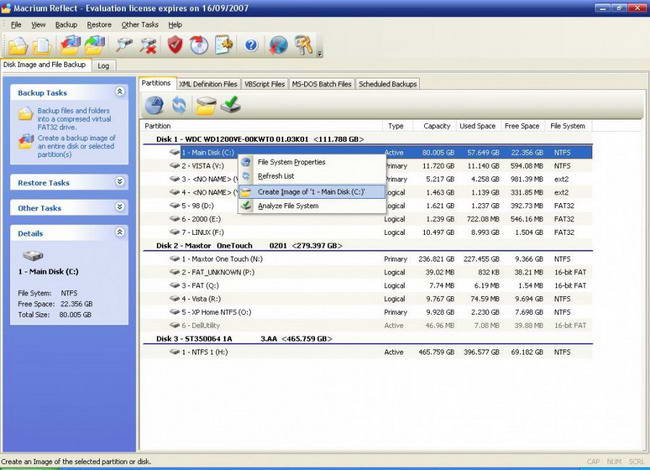This screenshot has width=650, height=470.
Task: Click the keys license icon in toolbar
Action: click(x=305, y=45)
